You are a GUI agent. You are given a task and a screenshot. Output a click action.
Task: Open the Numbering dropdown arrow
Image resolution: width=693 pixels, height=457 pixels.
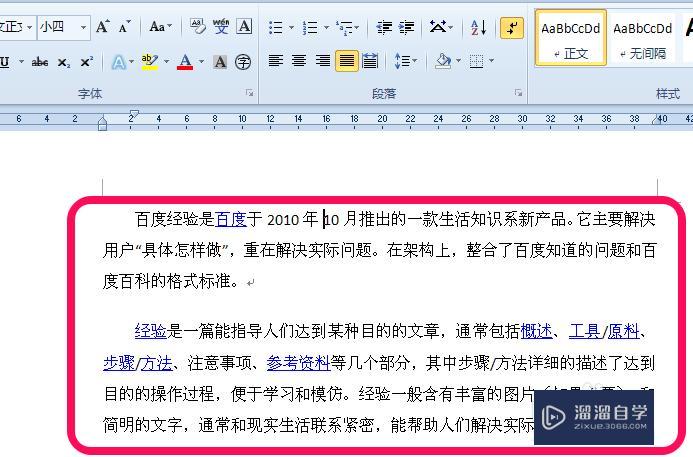click(x=327, y=28)
